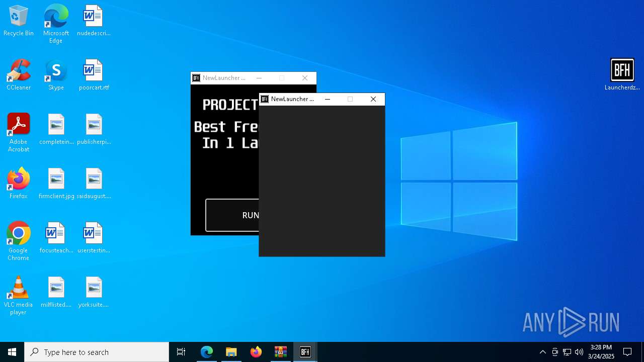
Task: Click the PROJECT heading in back launcher
Action: [230, 105]
